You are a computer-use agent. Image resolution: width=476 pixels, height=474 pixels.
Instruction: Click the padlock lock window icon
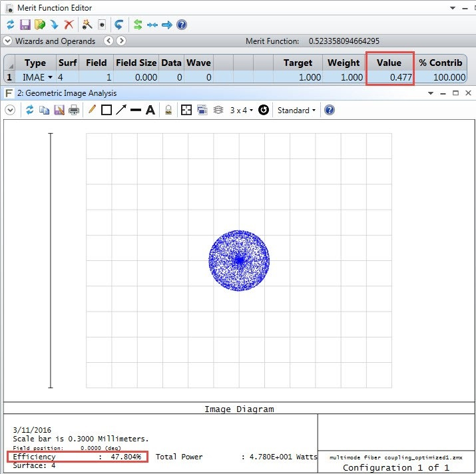[x=168, y=110]
